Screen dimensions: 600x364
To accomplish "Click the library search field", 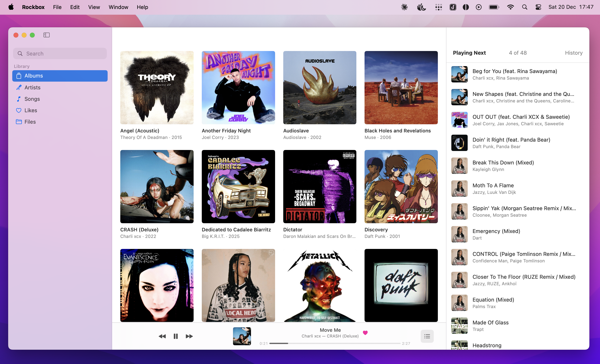I will (60, 53).
